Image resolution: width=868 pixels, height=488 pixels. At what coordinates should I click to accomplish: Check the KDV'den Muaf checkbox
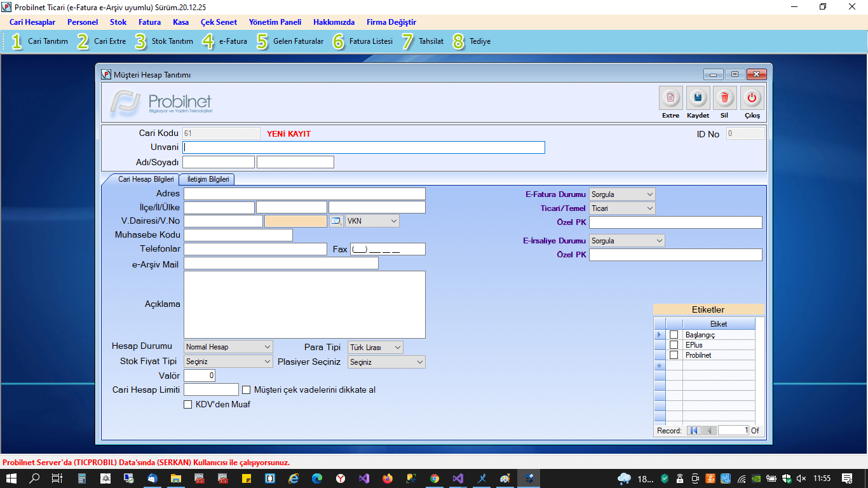tap(187, 404)
